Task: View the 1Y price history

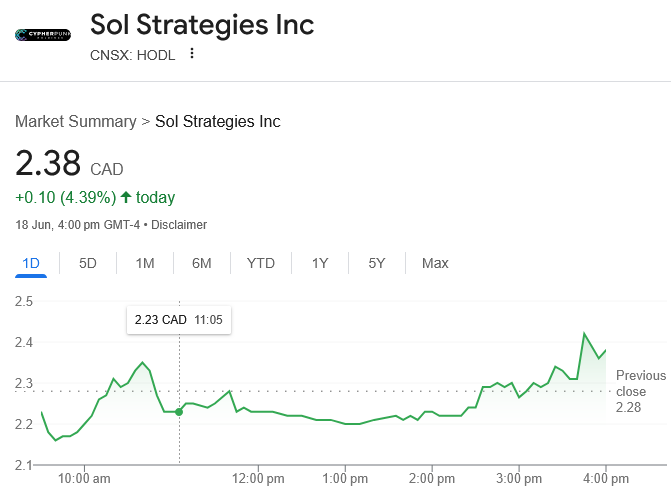Action: tap(320, 263)
